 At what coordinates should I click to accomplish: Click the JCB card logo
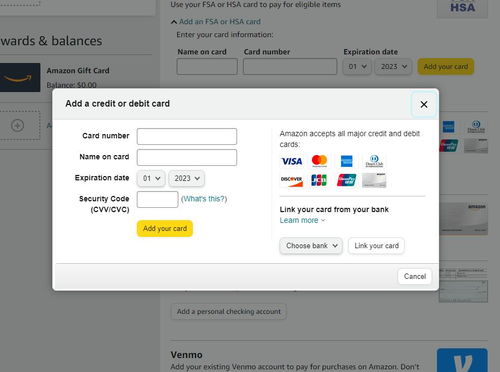point(319,180)
